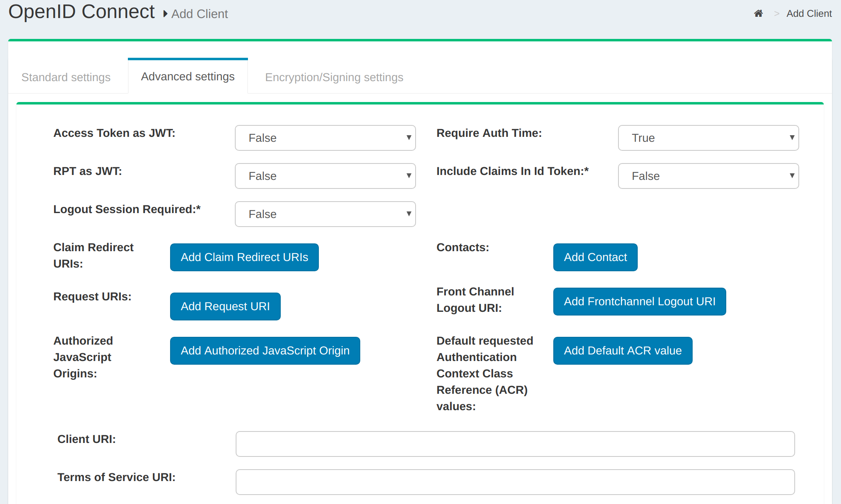
Task: Click Add Claim Redirect URIs
Action: point(244,257)
